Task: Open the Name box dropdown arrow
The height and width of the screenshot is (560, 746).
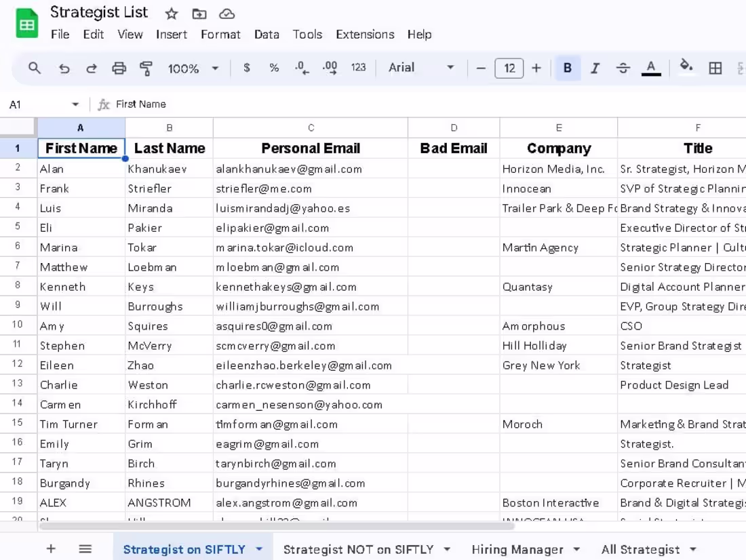Action: pyautogui.click(x=75, y=104)
